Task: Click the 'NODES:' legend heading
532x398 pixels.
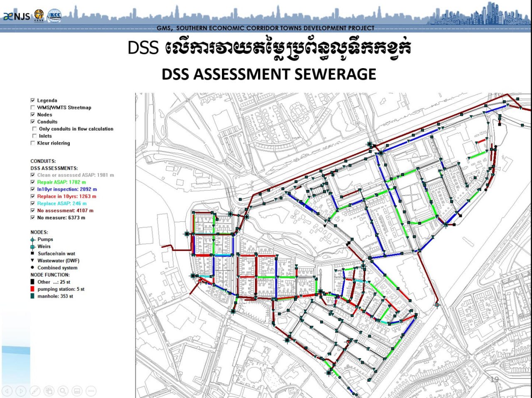Action: [x=39, y=232]
